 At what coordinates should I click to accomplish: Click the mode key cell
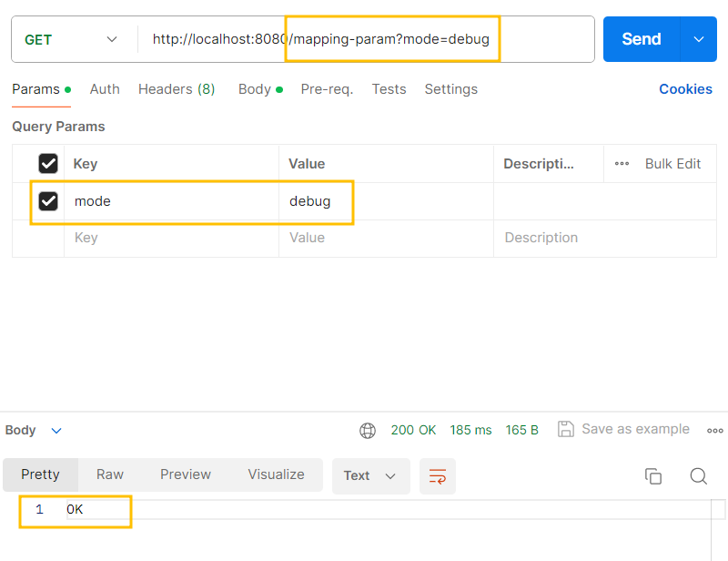(171, 201)
